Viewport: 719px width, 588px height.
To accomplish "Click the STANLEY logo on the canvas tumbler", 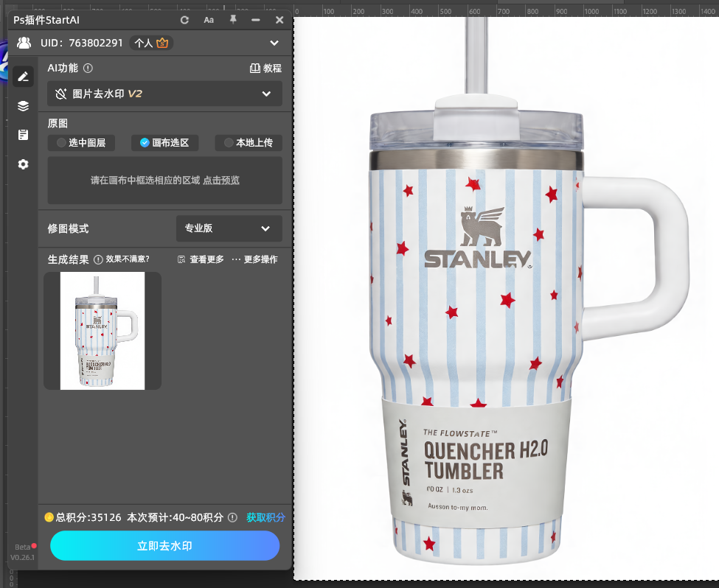I will click(x=479, y=237).
